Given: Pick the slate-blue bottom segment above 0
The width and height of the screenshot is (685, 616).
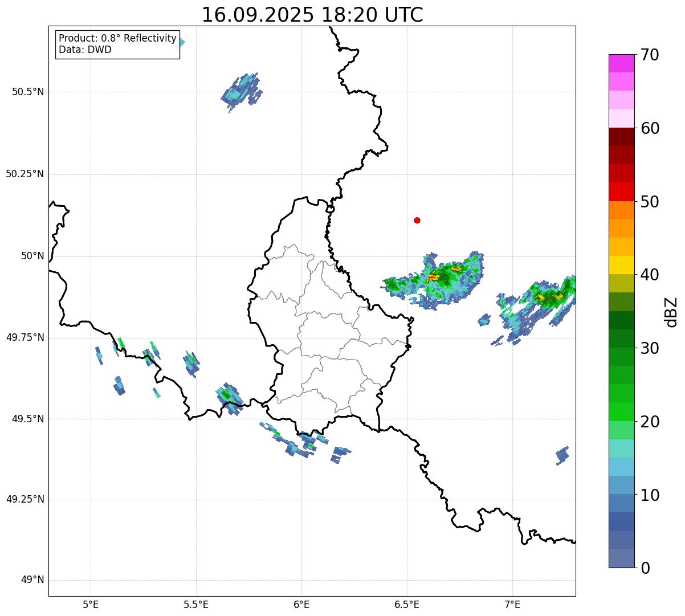Looking at the screenshot, I should tap(621, 558).
